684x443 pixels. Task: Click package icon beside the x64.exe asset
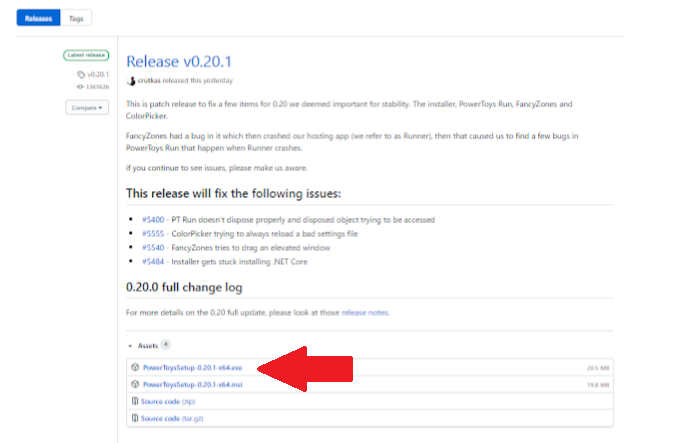[x=135, y=367]
